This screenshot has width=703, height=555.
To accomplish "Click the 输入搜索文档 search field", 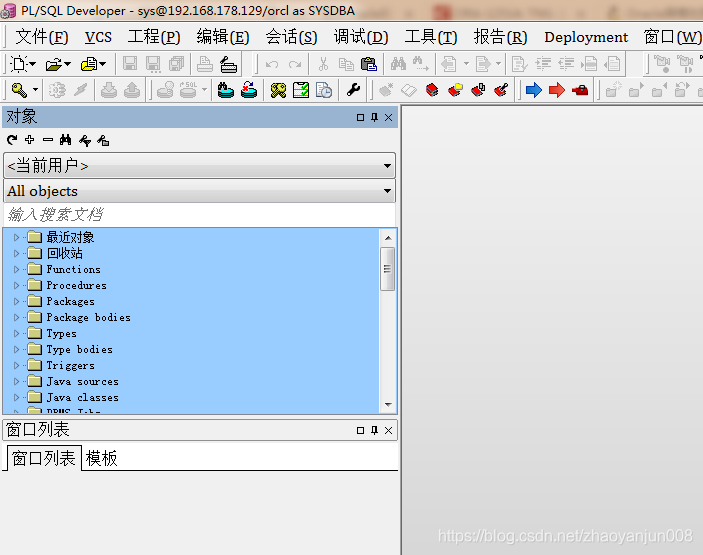I will pyautogui.click(x=200, y=214).
